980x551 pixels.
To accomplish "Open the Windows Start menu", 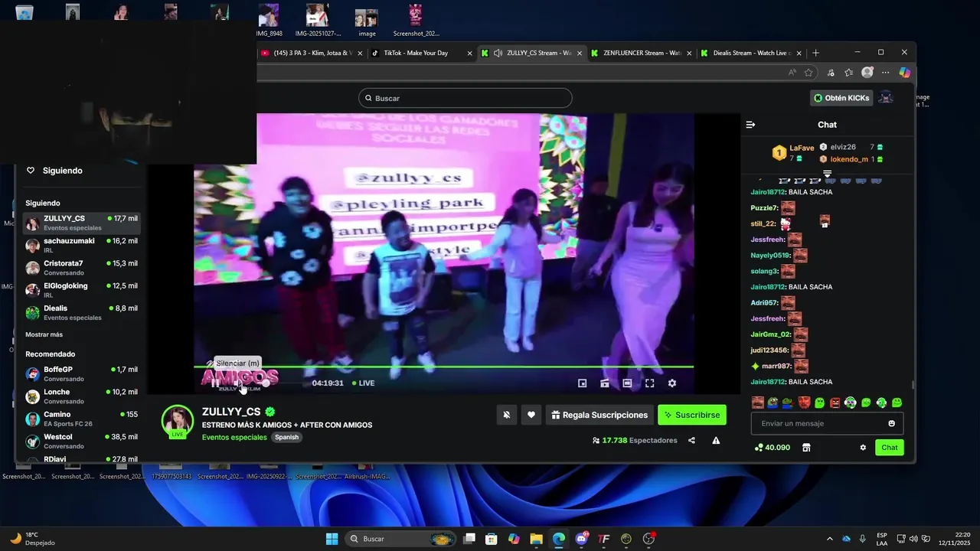I will pos(332,539).
